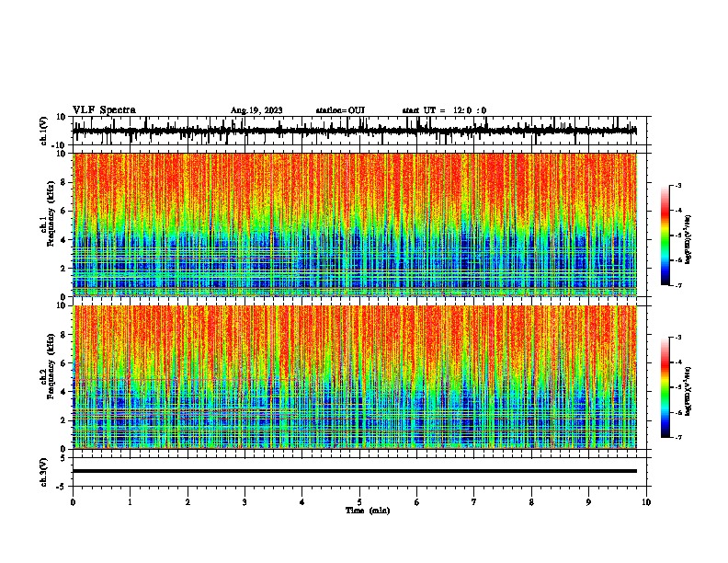Select the start UT = 12:0 :0 label
This screenshot has width=728, height=563.
444,110
